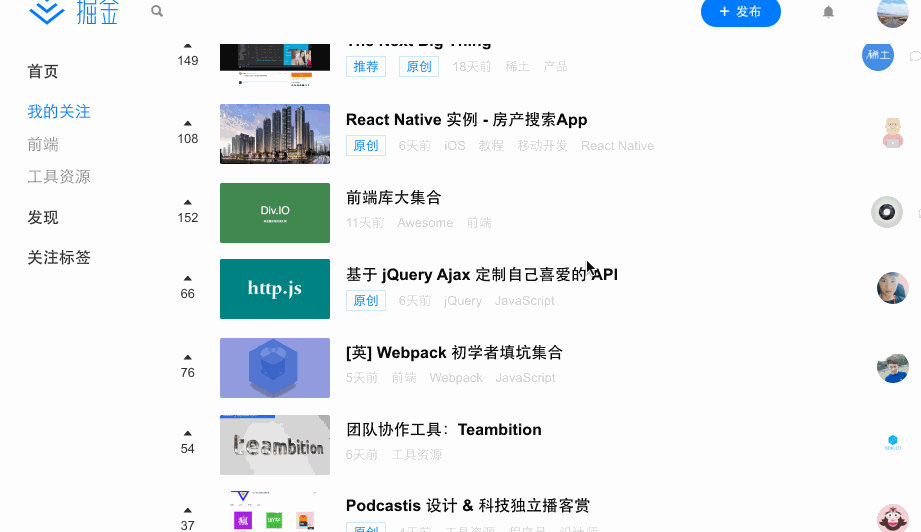Select 我的关注 in sidebar
Viewport: 921px width, 532px height.
tap(59, 112)
